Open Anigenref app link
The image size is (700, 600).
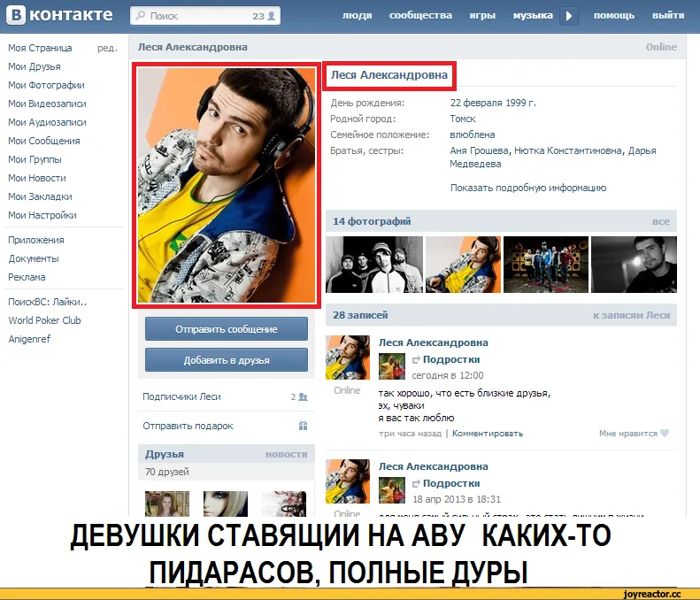coord(29,339)
